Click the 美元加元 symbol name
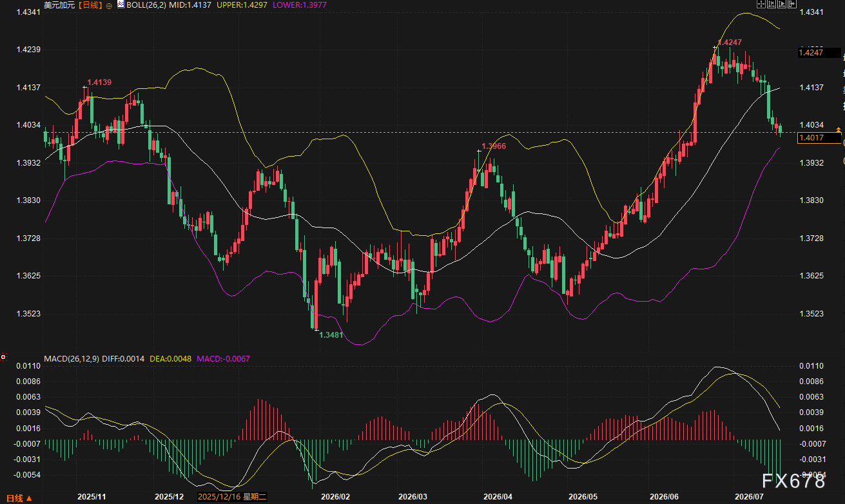The image size is (845, 504). [x=59, y=5]
